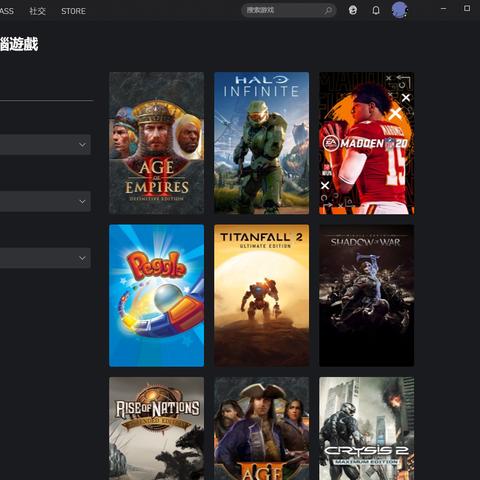This screenshot has width=480, height=480.
Task: Open the Shadow of War tile
Action: tap(367, 295)
